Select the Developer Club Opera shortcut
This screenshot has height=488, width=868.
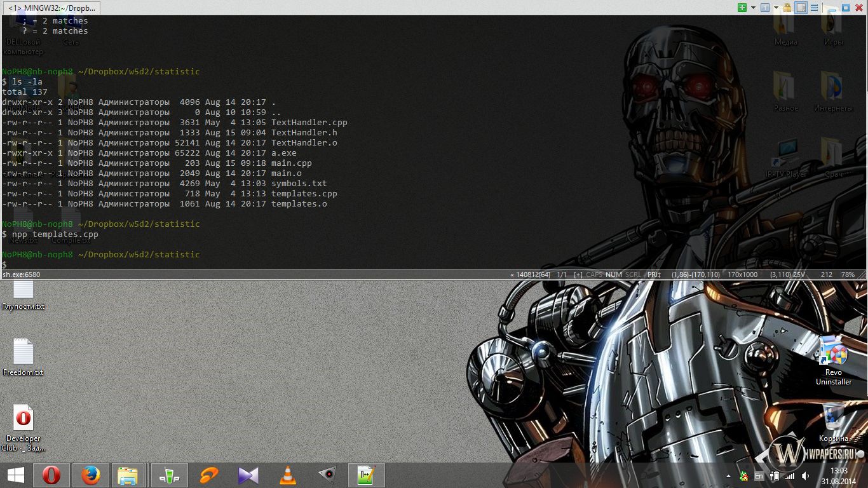coord(24,428)
